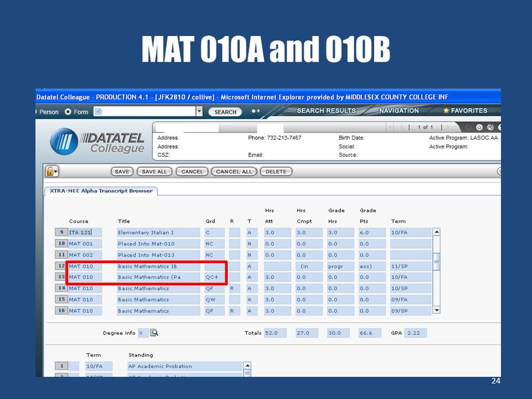Select the Form radio button
The height and width of the screenshot is (399, 532).
pyautogui.click(x=68, y=111)
